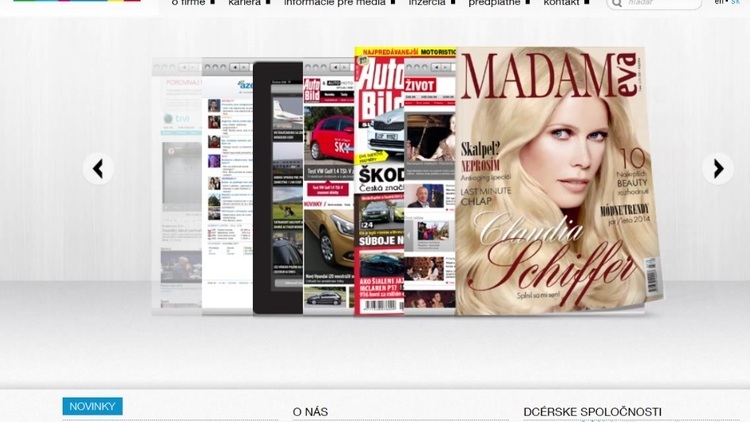Screen dimensions: 750x422
Task: Switch language to 'sk'
Action: [735, 2]
